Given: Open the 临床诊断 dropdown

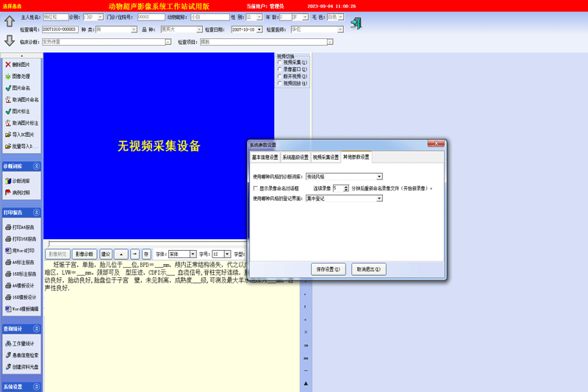Looking at the screenshot, I should tap(168, 42).
